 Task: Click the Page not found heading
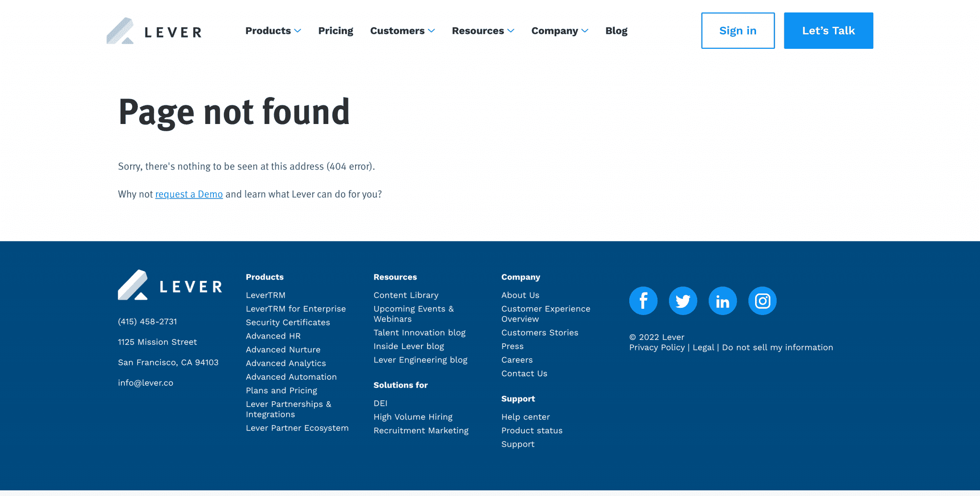click(x=234, y=113)
